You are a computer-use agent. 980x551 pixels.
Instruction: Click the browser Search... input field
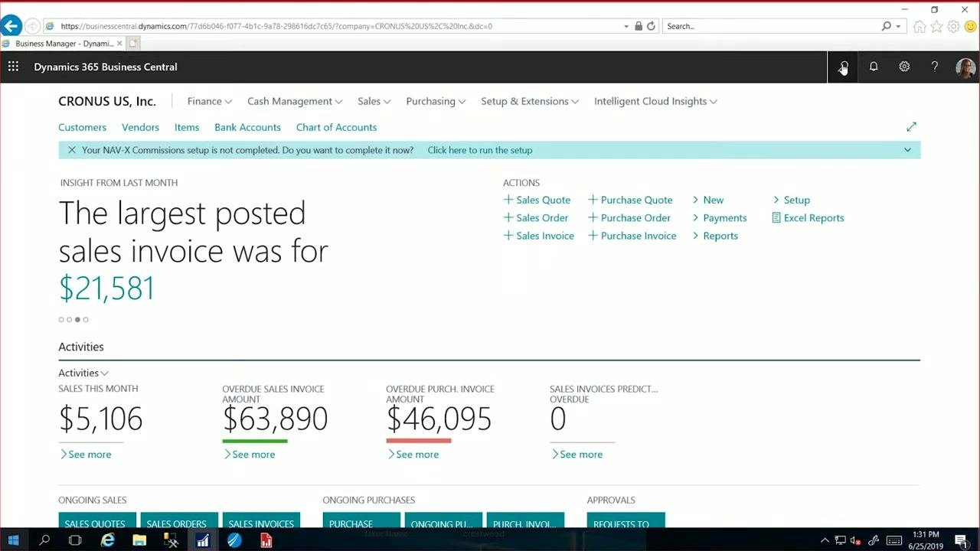click(x=772, y=26)
